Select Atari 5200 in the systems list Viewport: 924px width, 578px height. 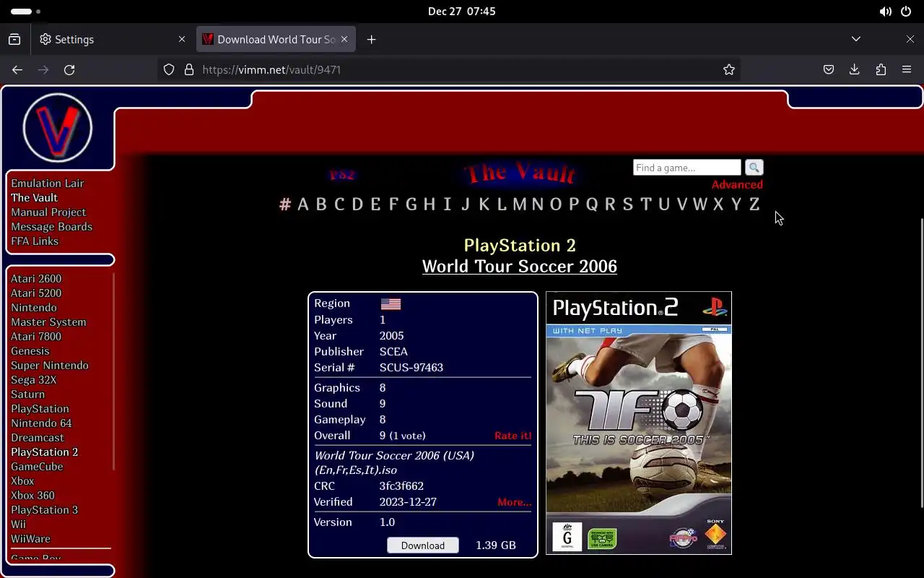pos(36,293)
